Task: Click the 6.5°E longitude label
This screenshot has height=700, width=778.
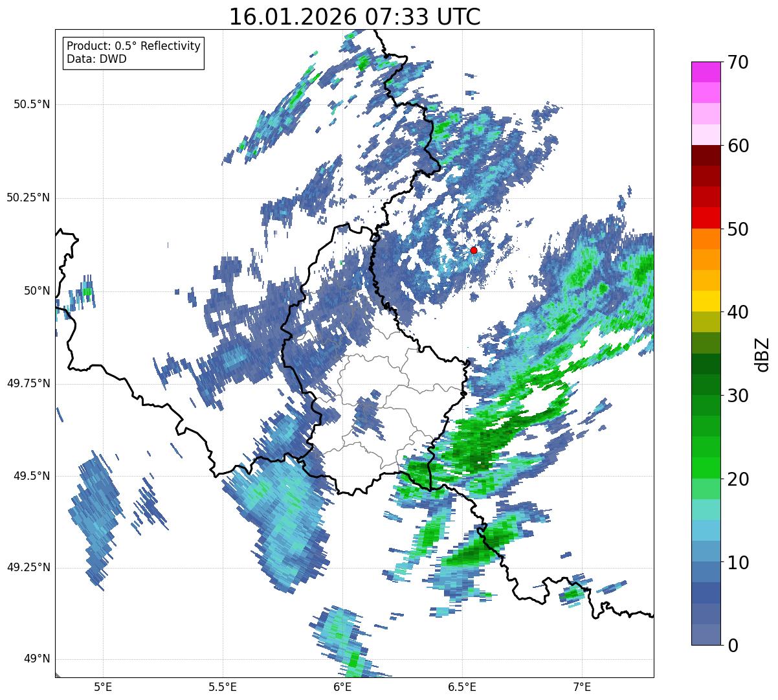Action: pyautogui.click(x=462, y=686)
